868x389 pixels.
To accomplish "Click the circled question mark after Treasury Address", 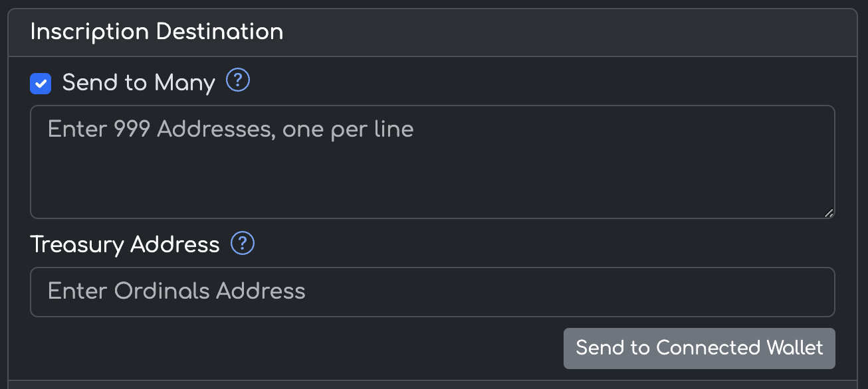I will click(x=243, y=243).
